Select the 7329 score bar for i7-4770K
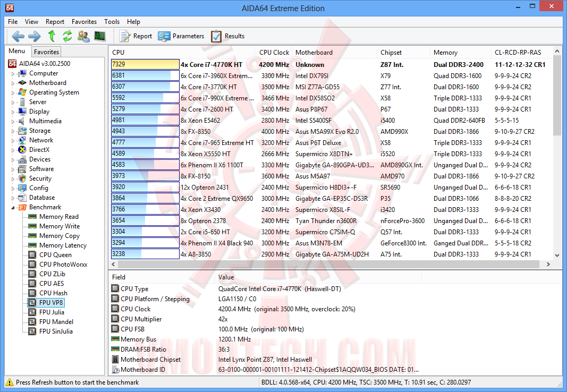 (x=145, y=64)
